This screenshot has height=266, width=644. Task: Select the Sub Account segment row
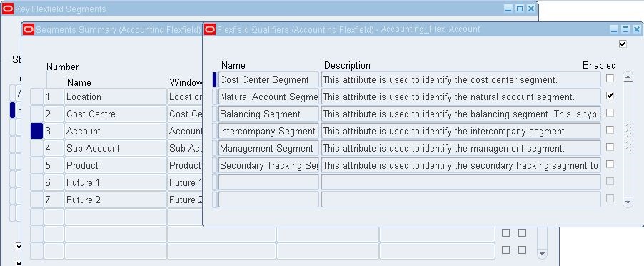(x=116, y=149)
